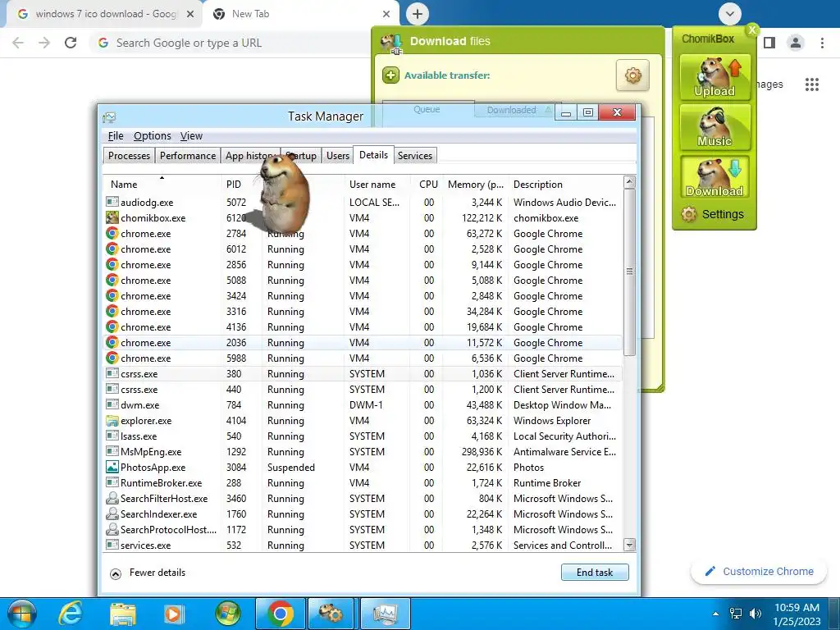Open the Options menu in Task Manager
This screenshot has width=840, height=630.
(152, 135)
